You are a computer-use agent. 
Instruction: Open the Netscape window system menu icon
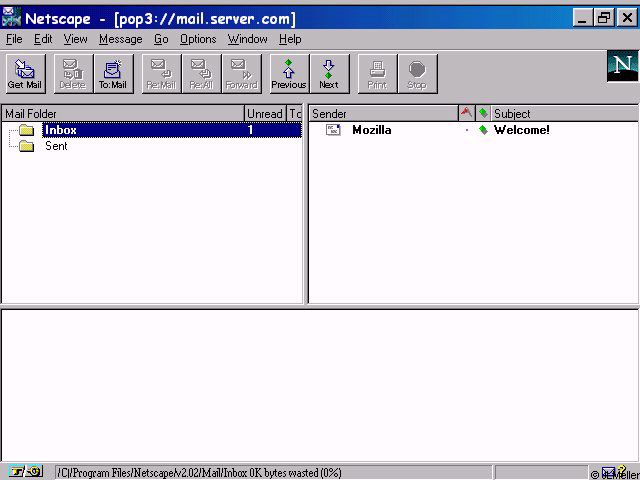tap(11, 17)
